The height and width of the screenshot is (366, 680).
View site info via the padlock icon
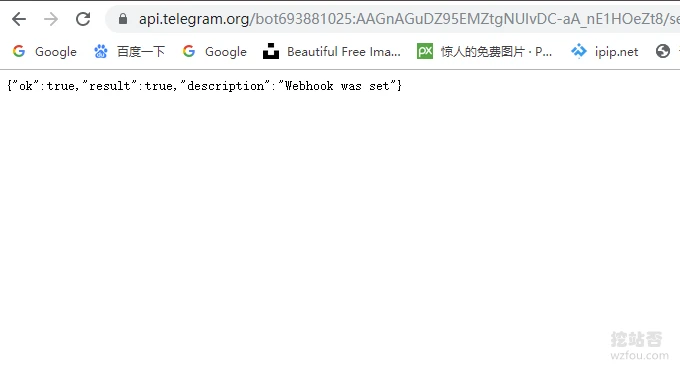[123, 19]
